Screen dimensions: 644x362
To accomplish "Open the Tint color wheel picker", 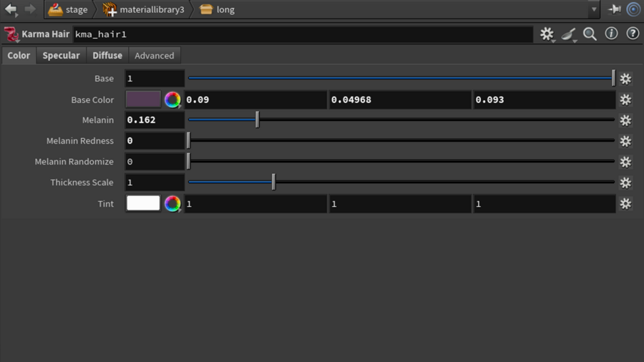I will pyautogui.click(x=172, y=204).
